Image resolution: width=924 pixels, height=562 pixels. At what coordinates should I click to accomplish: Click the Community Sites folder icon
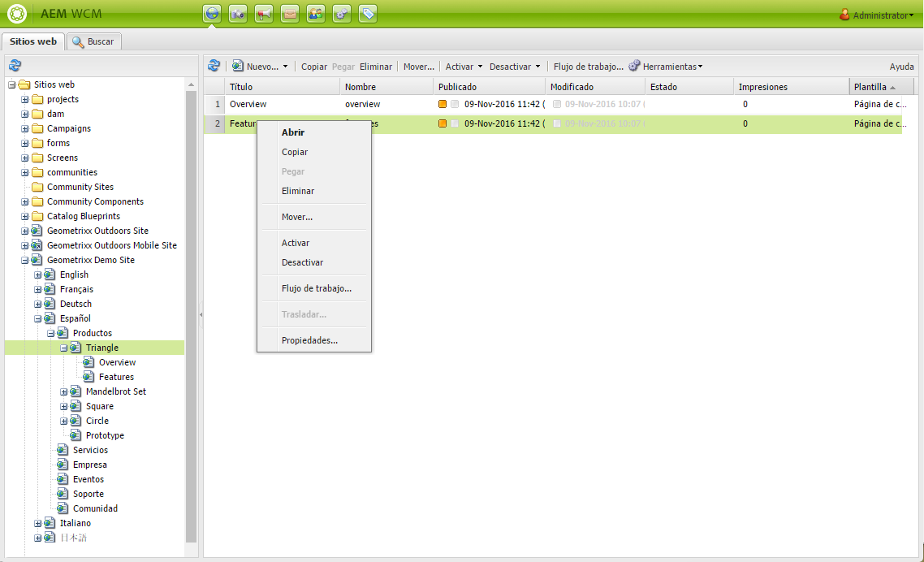(x=37, y=187)
